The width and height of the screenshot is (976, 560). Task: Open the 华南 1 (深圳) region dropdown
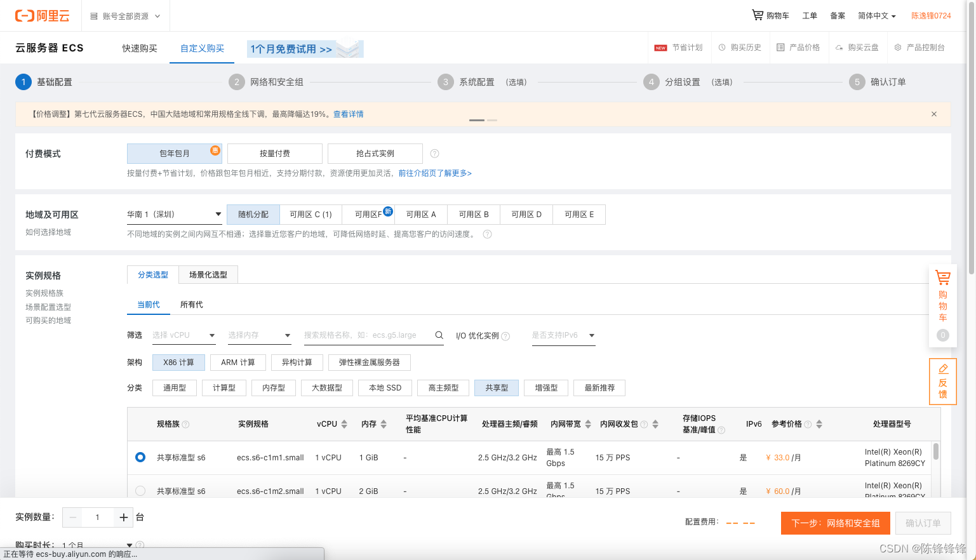tap(174, 214)
